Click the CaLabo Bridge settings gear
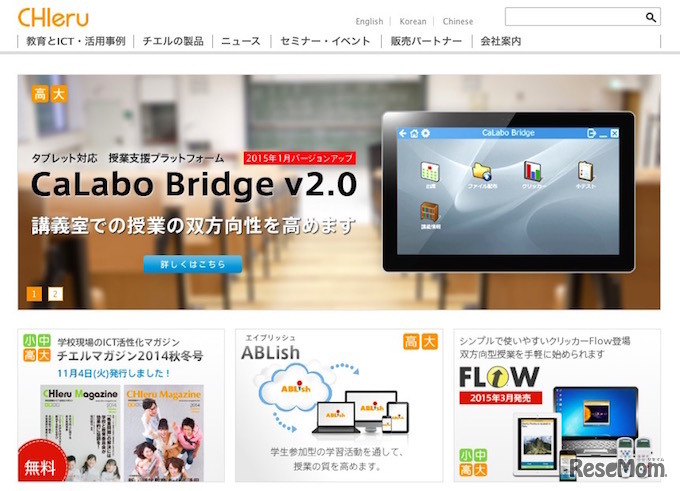This screenshot has height=491, width=680. (425, 133)
